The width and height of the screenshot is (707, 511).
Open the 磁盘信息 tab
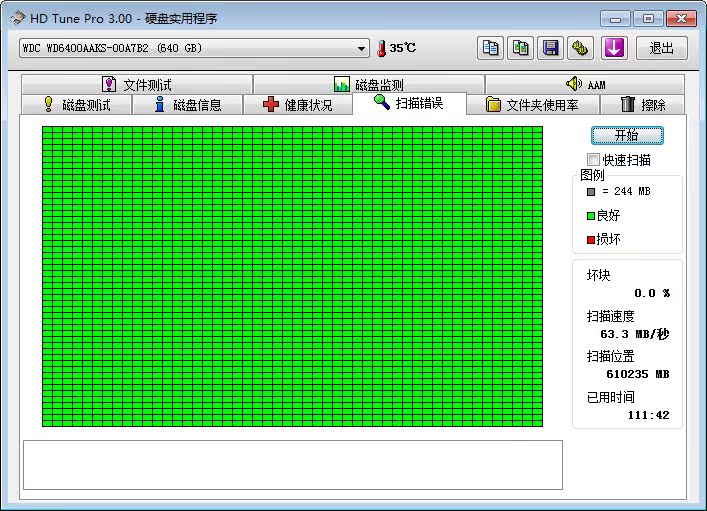pos(188,105)
